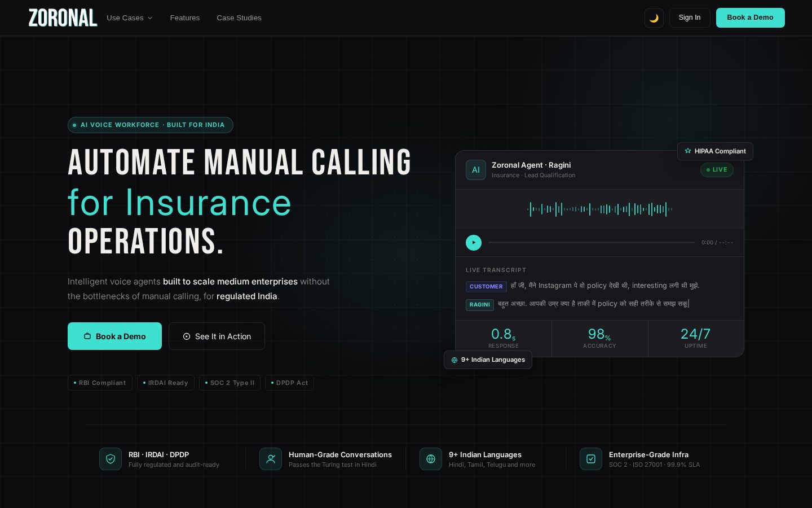Play the agent audio sample
812x508 pixels.
pyautogui.click(x=474, y=243)
